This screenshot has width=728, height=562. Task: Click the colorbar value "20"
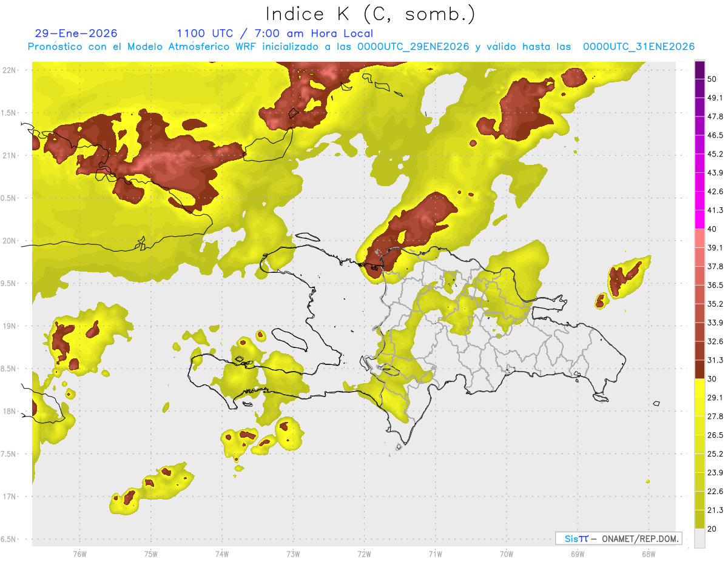pyautogui.click(x=712, y=529)
